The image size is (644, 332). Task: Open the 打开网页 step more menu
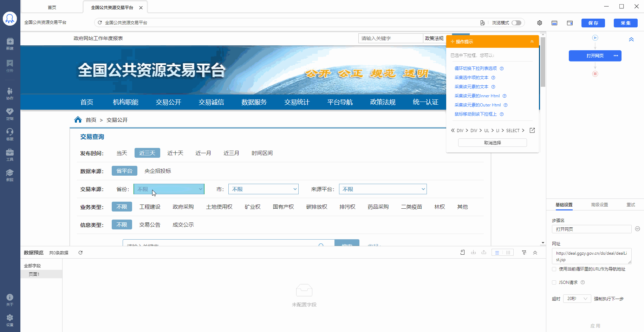[616, 56]
